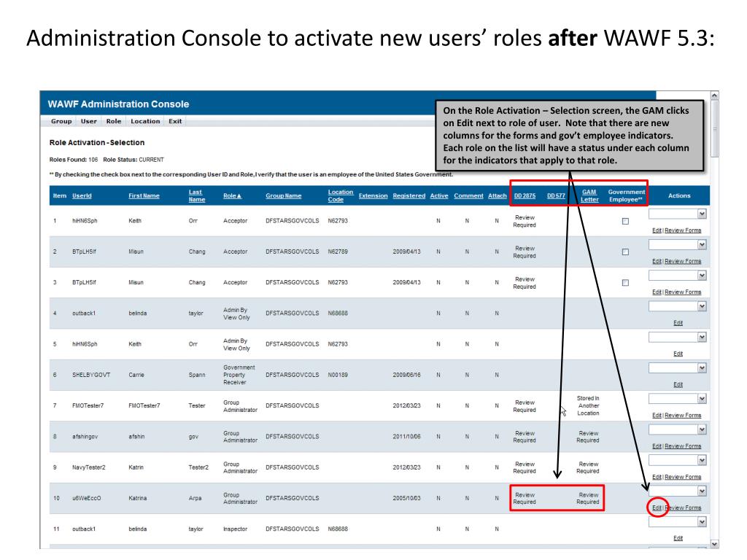Sort by Attach column header
Viewport: 747px width, 560px height.
497,195
